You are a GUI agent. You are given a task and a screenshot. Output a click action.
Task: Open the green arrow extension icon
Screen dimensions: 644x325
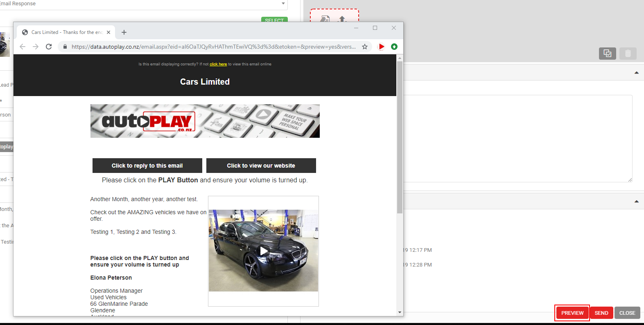[394, 47]
